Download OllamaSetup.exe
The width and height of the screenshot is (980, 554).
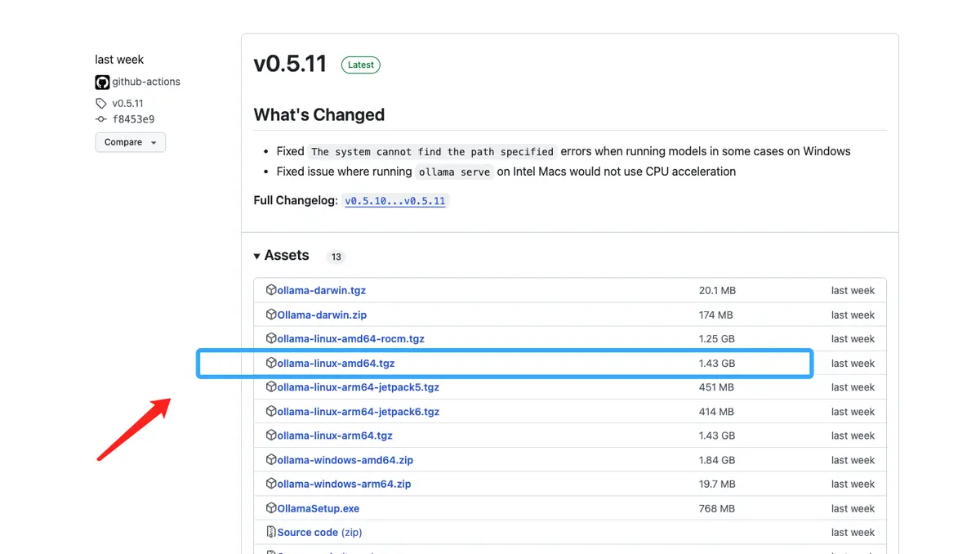318,508
